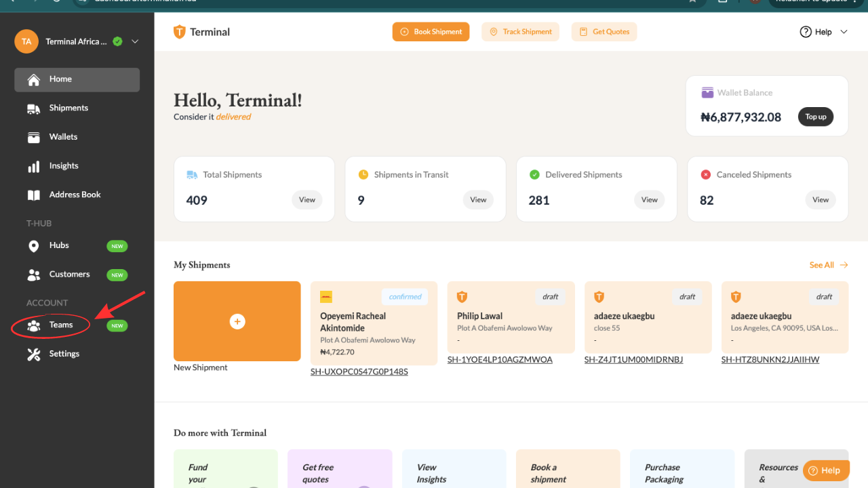Click the NEW badge beside Hubs
The image size is (868, 488).
click(117, 246)
